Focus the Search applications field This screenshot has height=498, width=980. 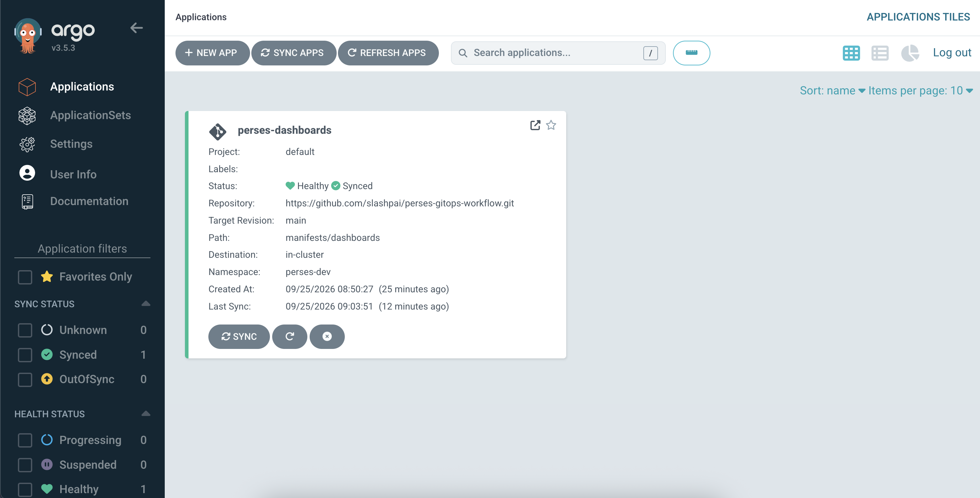click(x=558, y=53)
